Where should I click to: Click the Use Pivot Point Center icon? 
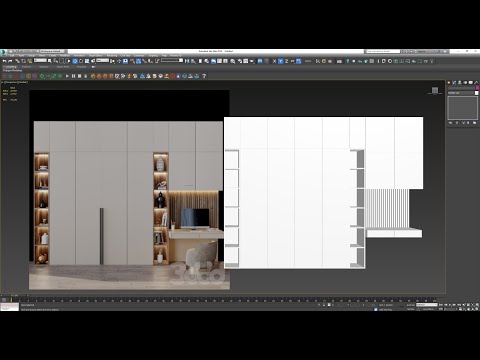click(112, 61)
